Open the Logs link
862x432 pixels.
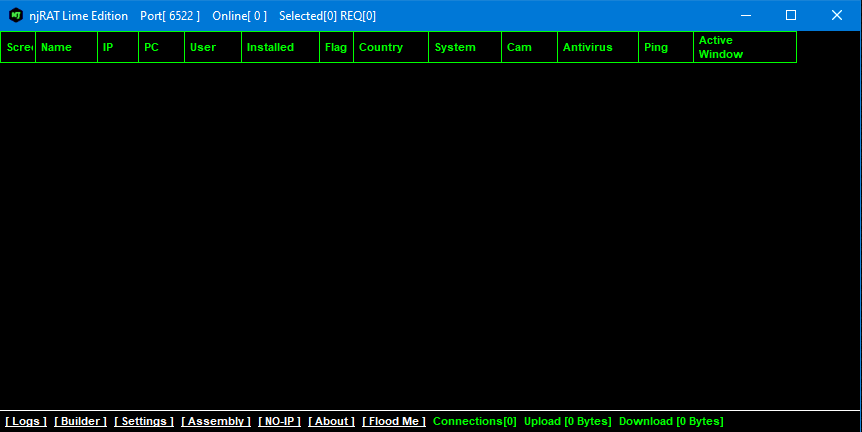click(x=26, y=421)
